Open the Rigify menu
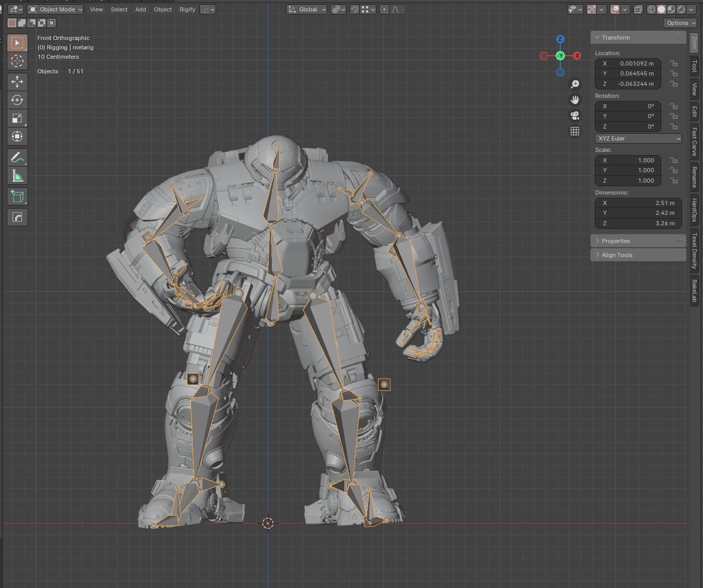 (187, 9)
